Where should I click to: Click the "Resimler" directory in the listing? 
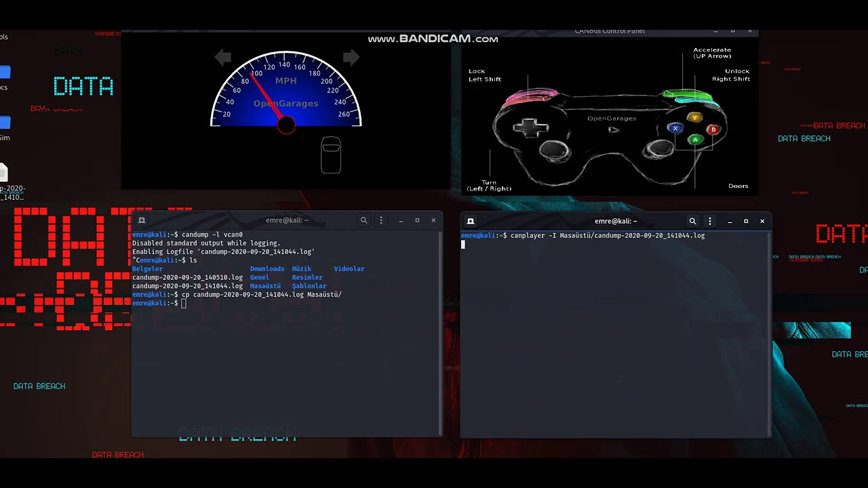(308, 277)
